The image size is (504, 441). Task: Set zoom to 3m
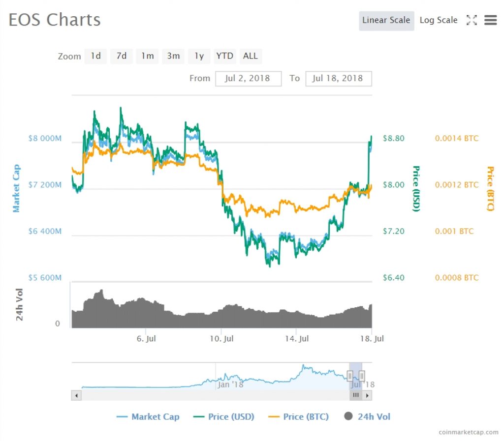[x=173, y=56]
